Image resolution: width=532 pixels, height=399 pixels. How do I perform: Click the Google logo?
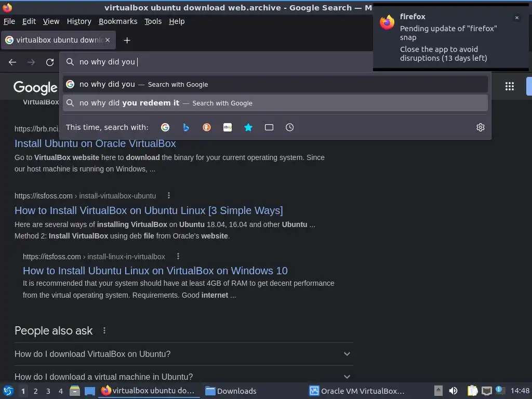[x=35, y=87]
